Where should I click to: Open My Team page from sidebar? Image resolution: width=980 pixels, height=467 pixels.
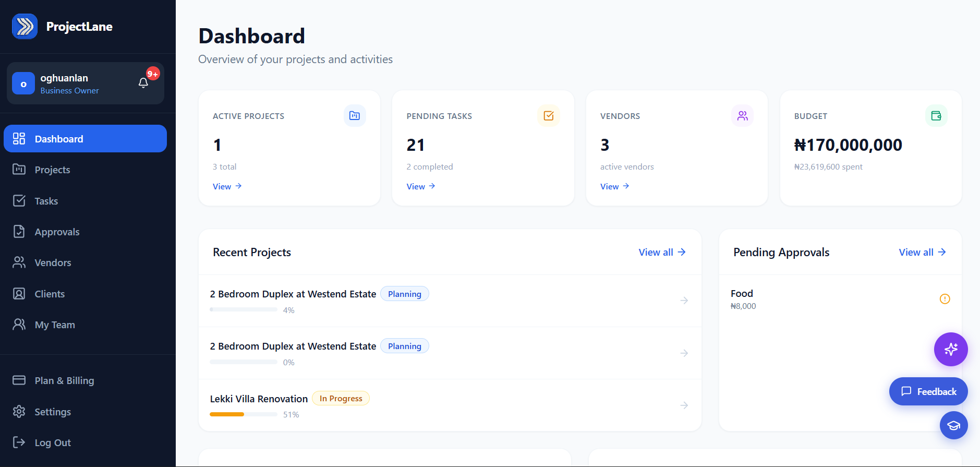point(85,325)
